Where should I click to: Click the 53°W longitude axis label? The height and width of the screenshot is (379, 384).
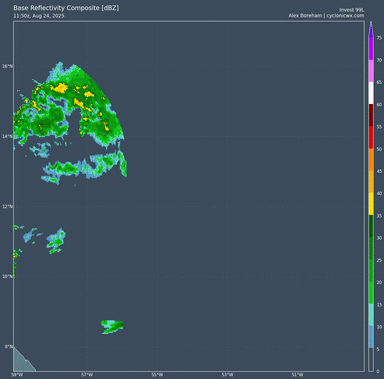[x=228, y=375]
